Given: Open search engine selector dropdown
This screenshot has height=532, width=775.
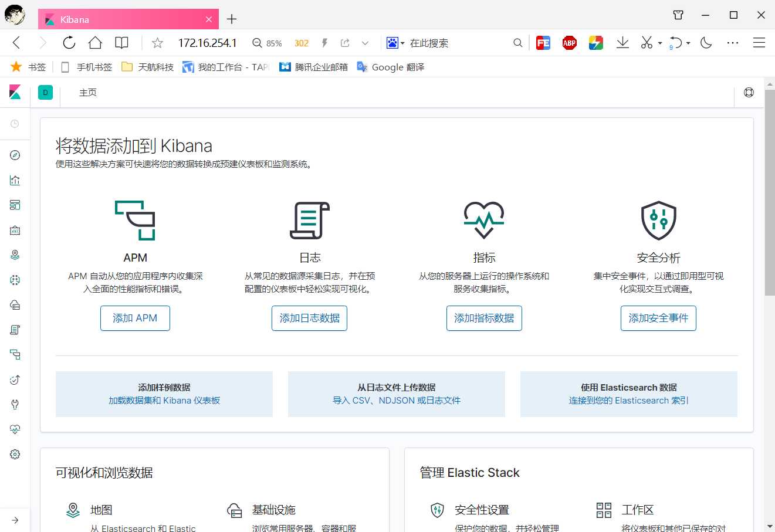Looking at the screenshot, I should [x=395, y=43].
